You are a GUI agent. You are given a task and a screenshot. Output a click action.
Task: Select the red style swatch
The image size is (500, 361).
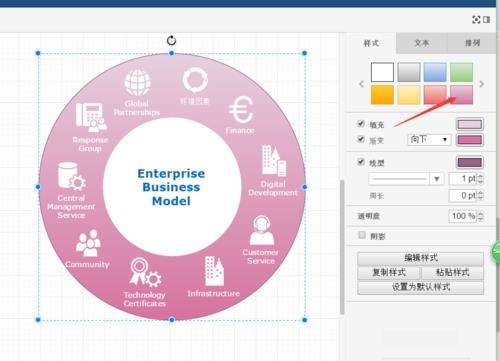tap(435, 95)
